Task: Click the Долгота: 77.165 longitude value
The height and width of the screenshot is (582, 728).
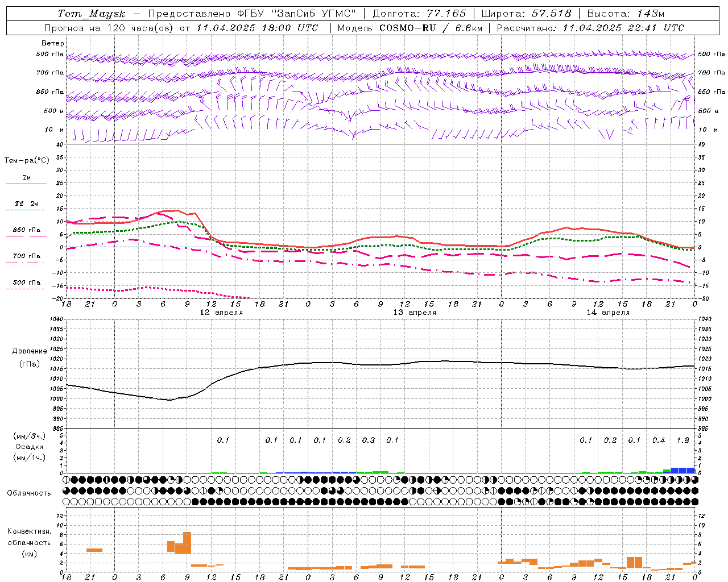Action: [419, 14]
